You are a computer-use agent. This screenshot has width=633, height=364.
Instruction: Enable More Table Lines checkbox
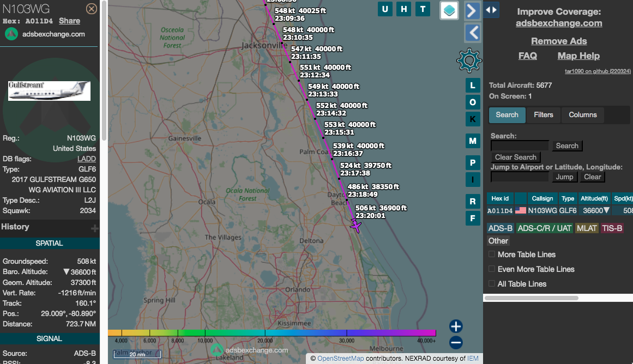pos(492,254)
